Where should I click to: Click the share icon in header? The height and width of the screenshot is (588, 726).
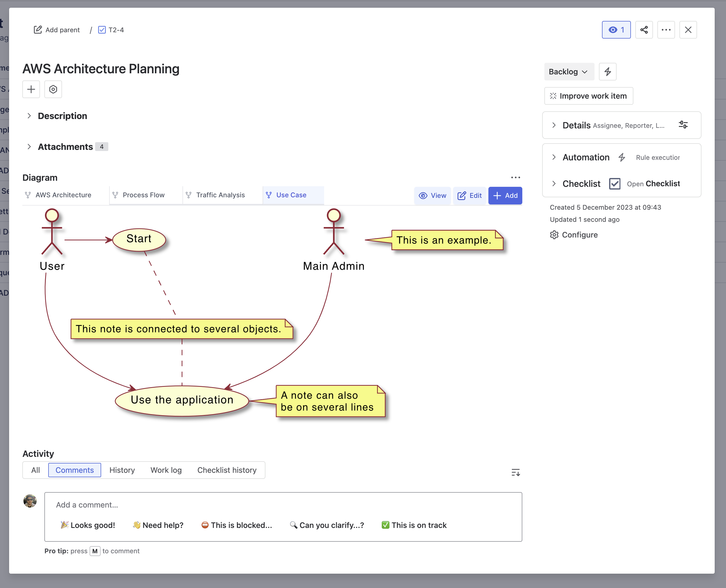[x=644, y=30]
